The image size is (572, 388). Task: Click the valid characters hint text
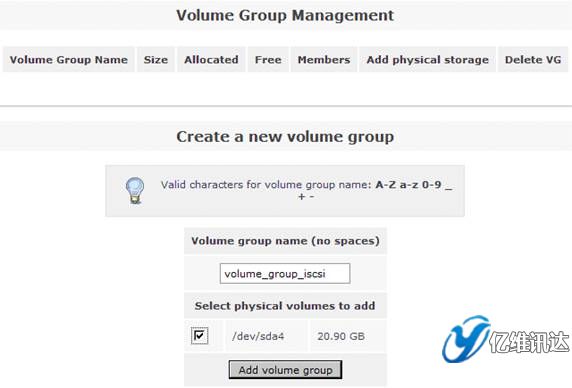pyautogui.click(x=306, y=190)
